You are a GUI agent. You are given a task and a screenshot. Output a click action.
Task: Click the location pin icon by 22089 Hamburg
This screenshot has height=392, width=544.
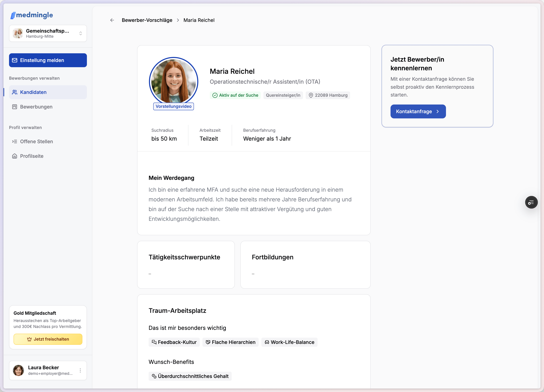pyautogui.click(x=311, y=95)
